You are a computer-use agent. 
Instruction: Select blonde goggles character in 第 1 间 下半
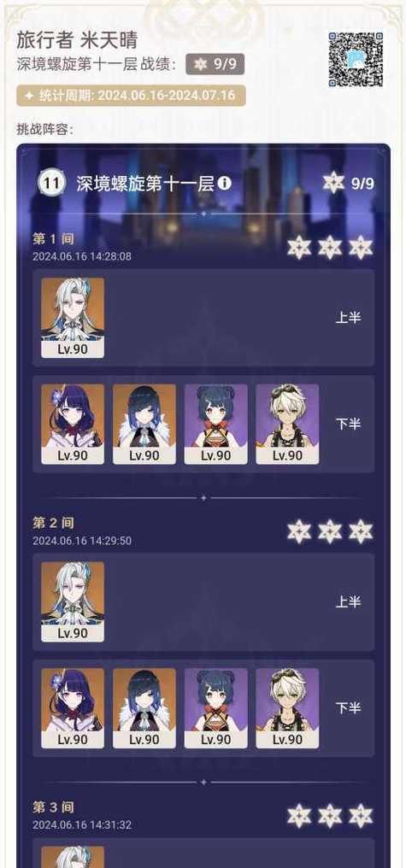[x=287, y=424]
